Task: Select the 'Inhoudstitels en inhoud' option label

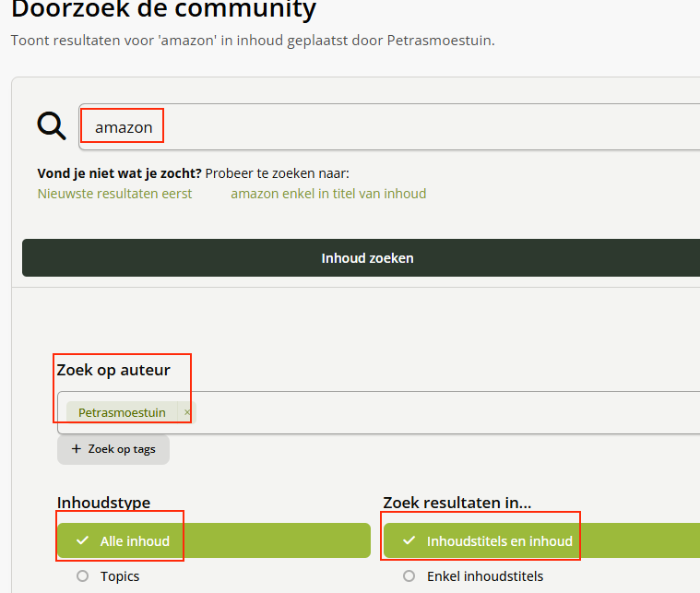Action: click(499, 541)
